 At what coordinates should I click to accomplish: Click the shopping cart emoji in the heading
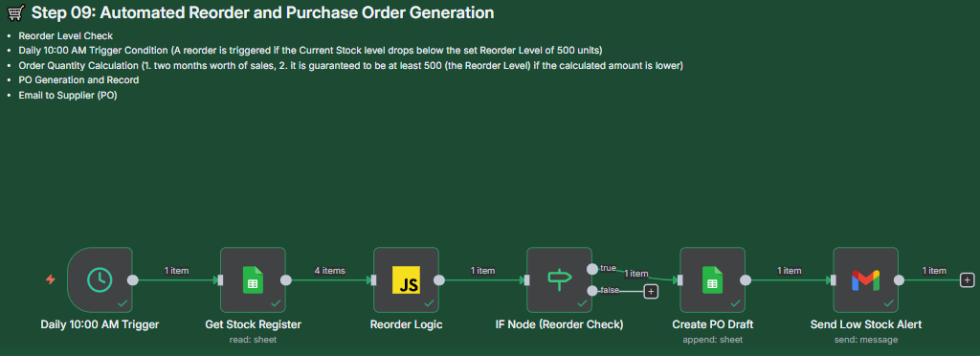[16, 12]
